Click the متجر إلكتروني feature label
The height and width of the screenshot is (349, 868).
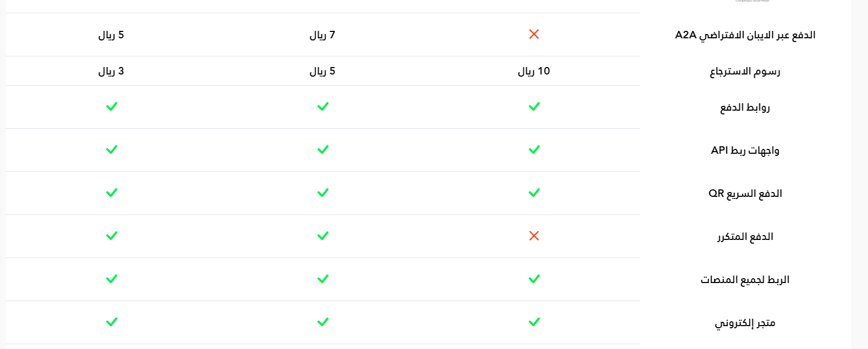745,323
